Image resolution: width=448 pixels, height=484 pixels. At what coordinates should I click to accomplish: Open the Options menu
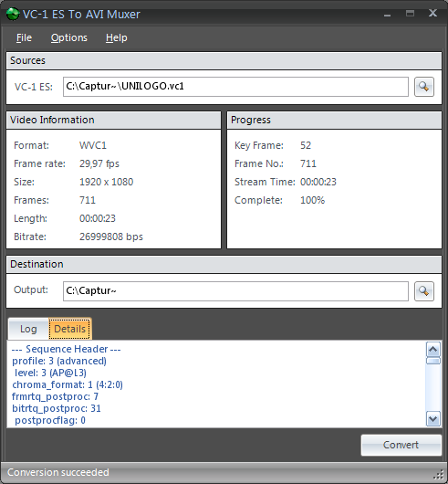pos(69,37)
